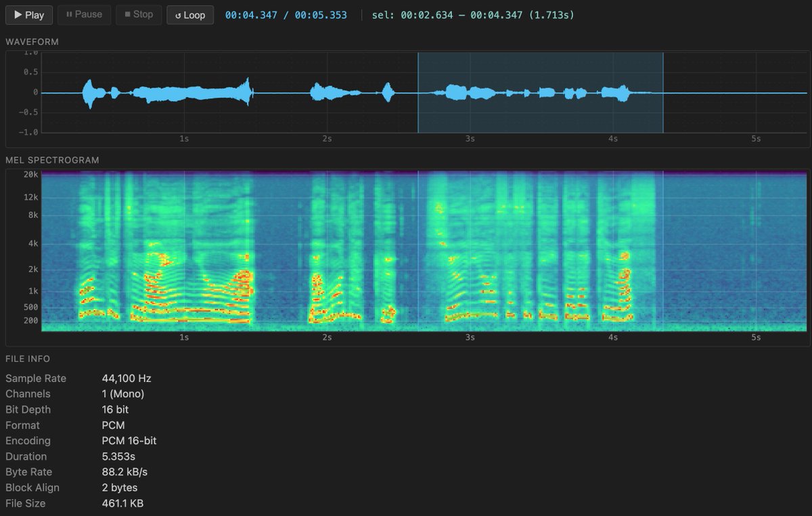Click inside the highlighted waveform selection region
This screenshot has height=516, width=812.
pos(540,92)
